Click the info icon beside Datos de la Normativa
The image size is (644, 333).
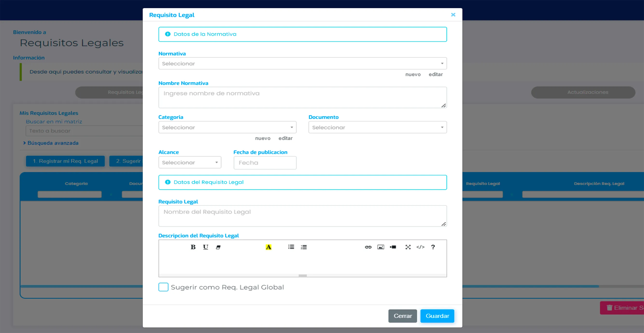tap(168, 34)
